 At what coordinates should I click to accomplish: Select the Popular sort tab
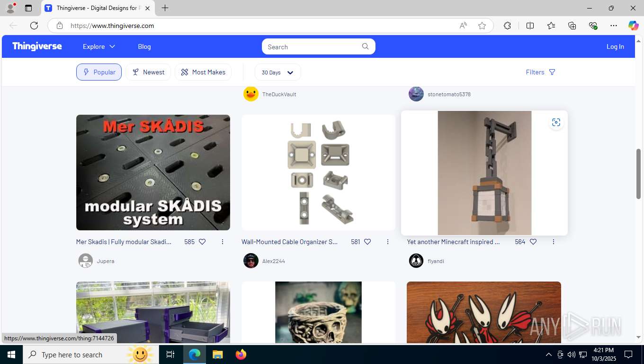(x=99, y=72)
